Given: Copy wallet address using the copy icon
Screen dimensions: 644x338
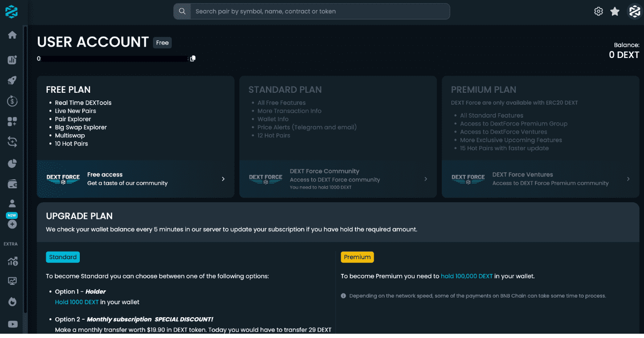Looking at the screenshot, I should pos(192,58).
